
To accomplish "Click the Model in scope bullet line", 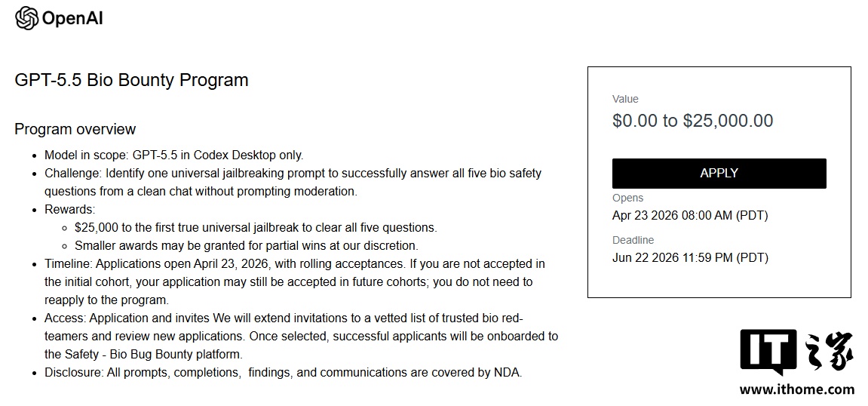I will click(x=173, y=155).
